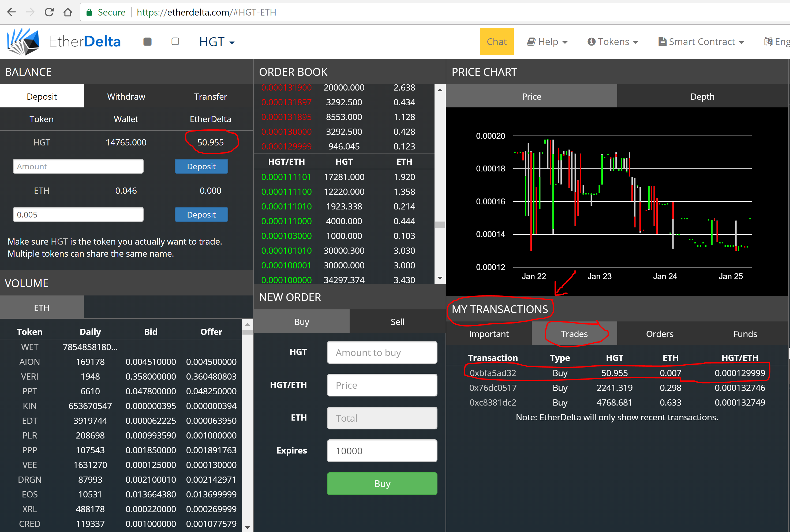Open the Chat button

pos(497,42)
